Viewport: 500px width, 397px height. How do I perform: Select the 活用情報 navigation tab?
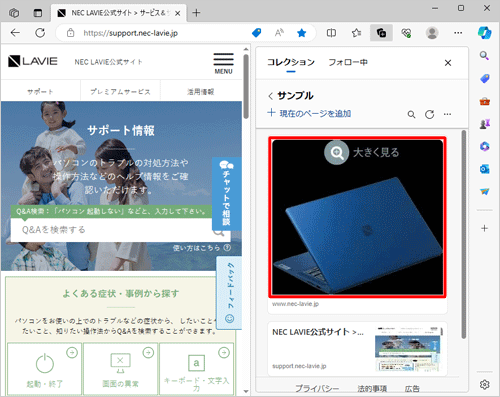pyautogui.click(x=201, y=92)
